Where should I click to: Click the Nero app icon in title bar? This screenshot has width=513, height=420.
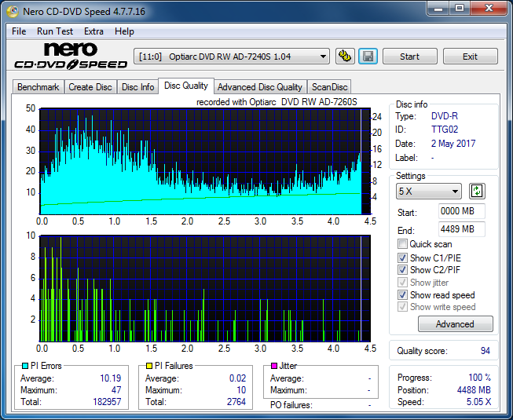click(13, 12)
